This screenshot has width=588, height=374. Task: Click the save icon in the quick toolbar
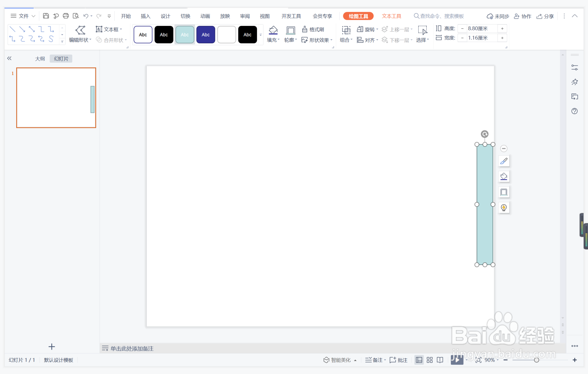tap(46, 16)
